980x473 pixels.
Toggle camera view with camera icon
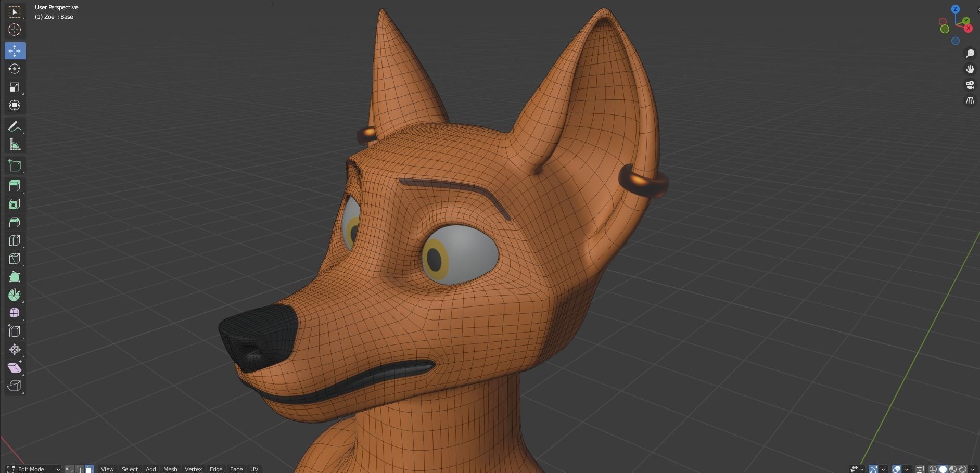(x=970, y=85)
